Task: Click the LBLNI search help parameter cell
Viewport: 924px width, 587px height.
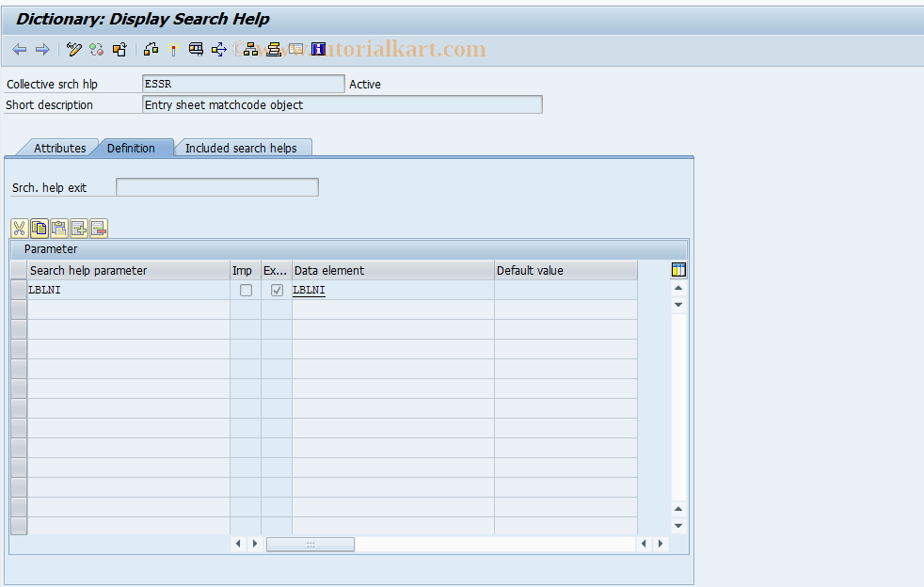Action: [129, 290]
